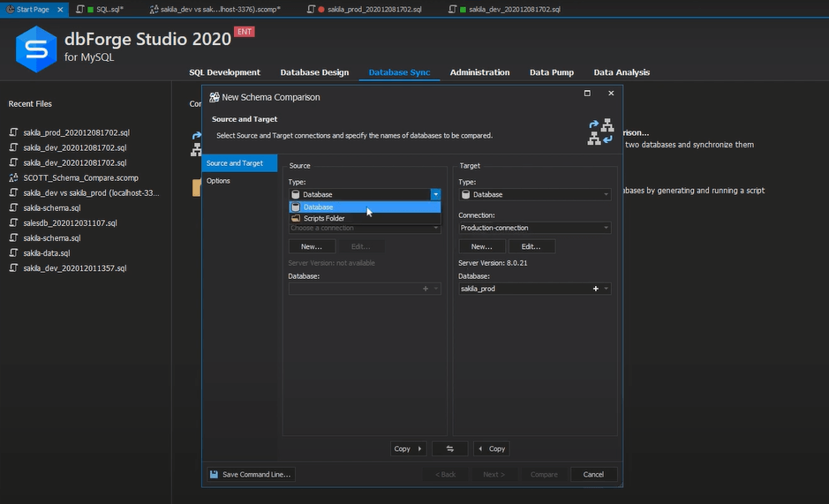This screenshot has height=504, width=829.
Task: Select Database in the Source type list
Action: point(365,207)
